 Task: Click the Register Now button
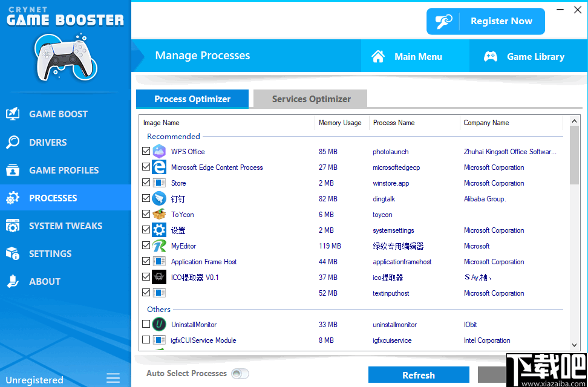pos(486,21)
